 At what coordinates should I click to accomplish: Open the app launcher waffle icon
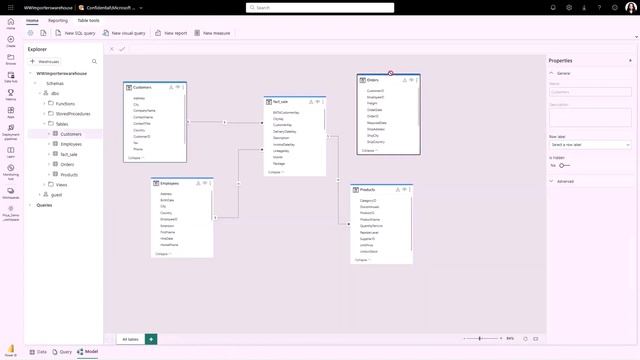pos(11,7)
